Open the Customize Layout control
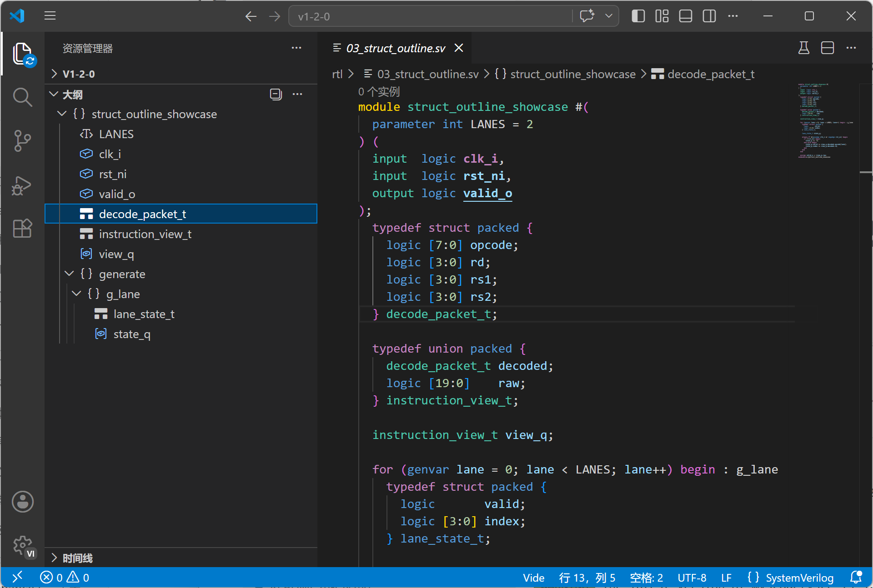873x588 pixels. pos(662,16)
